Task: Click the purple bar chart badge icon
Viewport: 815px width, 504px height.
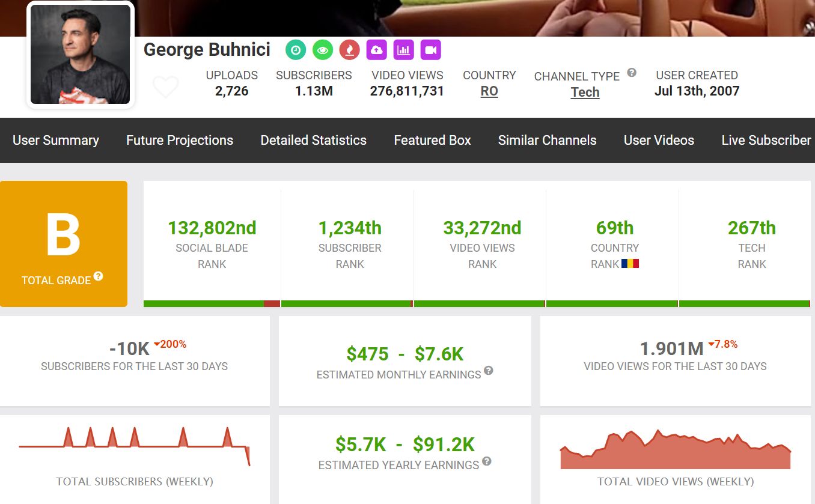Action: pyautogui.click(x=404, y=50)
